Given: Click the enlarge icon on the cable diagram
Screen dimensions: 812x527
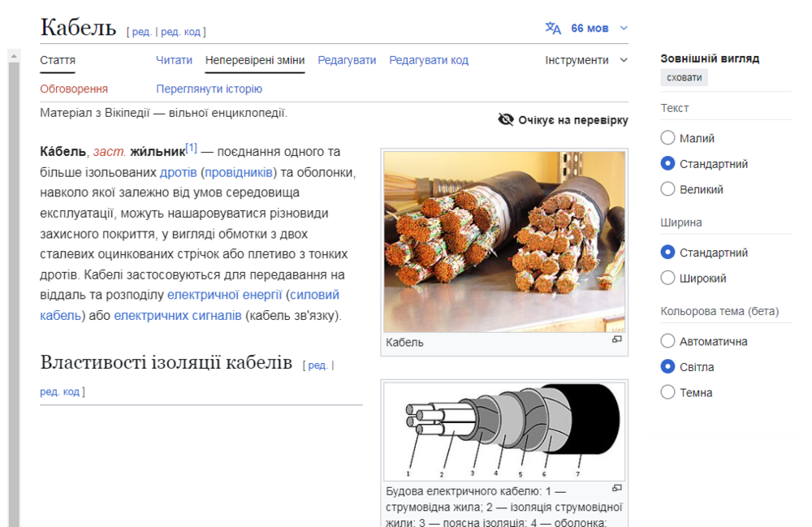Looking at the screenshot, I should coord(617,488).
